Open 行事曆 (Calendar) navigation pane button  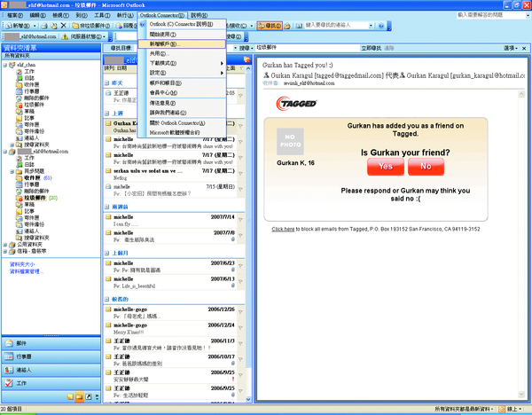coord(51,356)
